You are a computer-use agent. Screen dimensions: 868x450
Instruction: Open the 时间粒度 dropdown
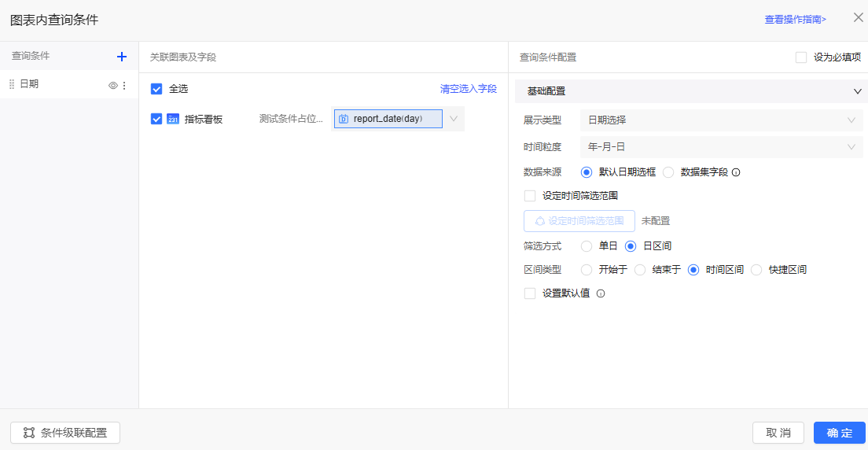coord(720,147)
